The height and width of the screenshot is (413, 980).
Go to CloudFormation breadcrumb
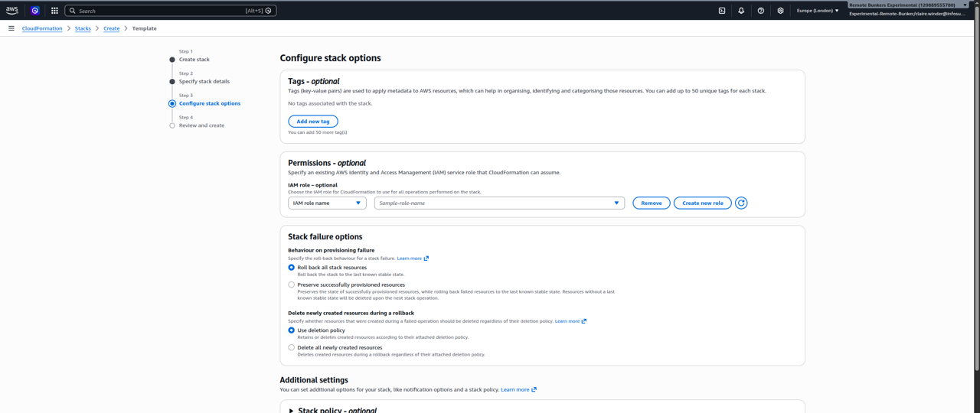click(42, 28)
